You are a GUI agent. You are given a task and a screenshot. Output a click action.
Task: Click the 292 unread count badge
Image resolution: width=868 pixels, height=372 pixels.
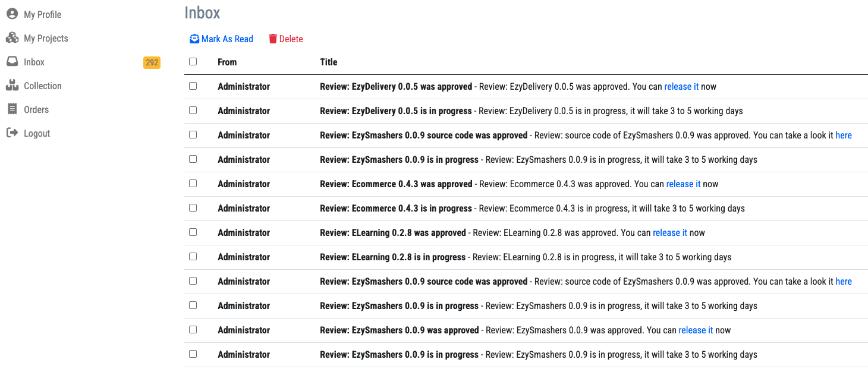[152, 62]
